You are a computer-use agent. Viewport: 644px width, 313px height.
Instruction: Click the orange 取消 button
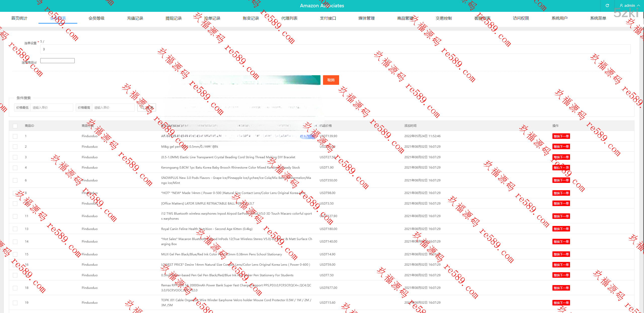[x=331, y=80]
